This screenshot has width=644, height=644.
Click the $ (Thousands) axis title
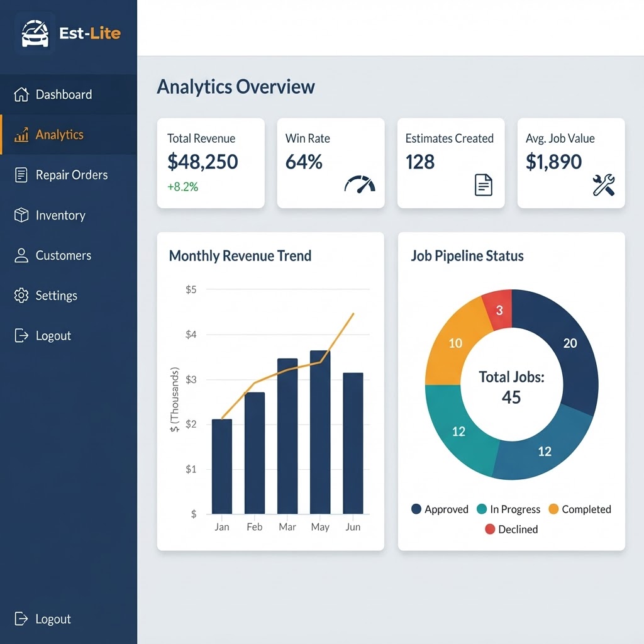click(175, 399)
